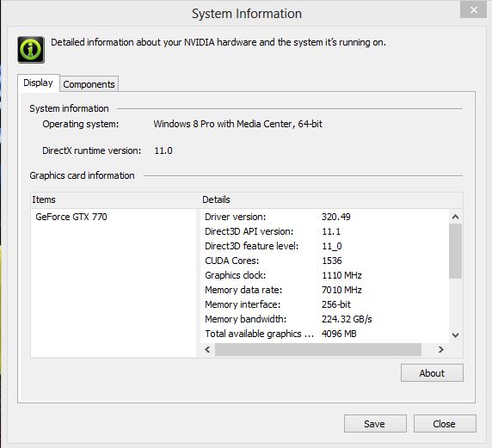Click the details list scroll up arrow

[x=456, y=217]
